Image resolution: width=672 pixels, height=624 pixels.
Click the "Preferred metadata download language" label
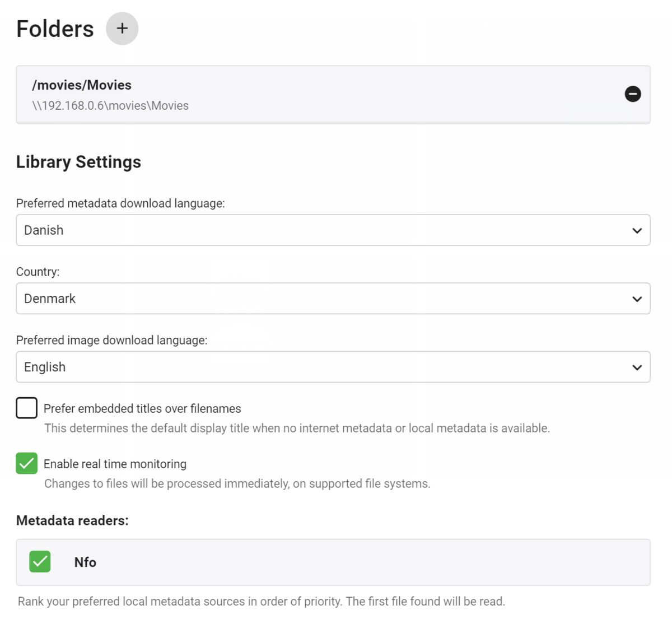pos(120,203)
